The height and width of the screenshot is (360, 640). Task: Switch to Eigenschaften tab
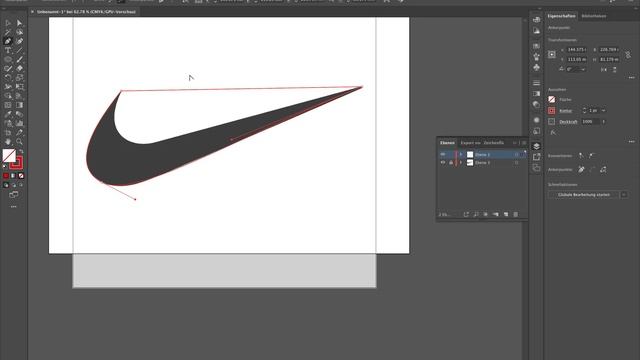561,16
